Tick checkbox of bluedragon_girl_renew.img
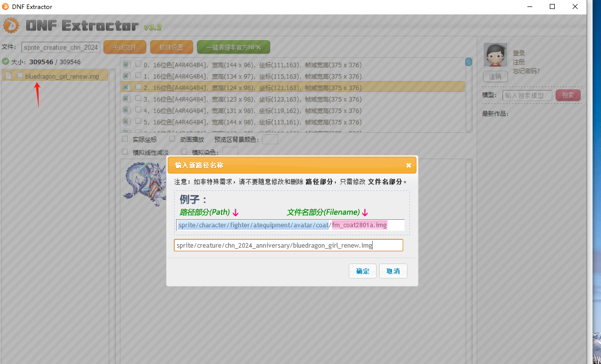This screenshot has height=364, width=601. (20, 75)
